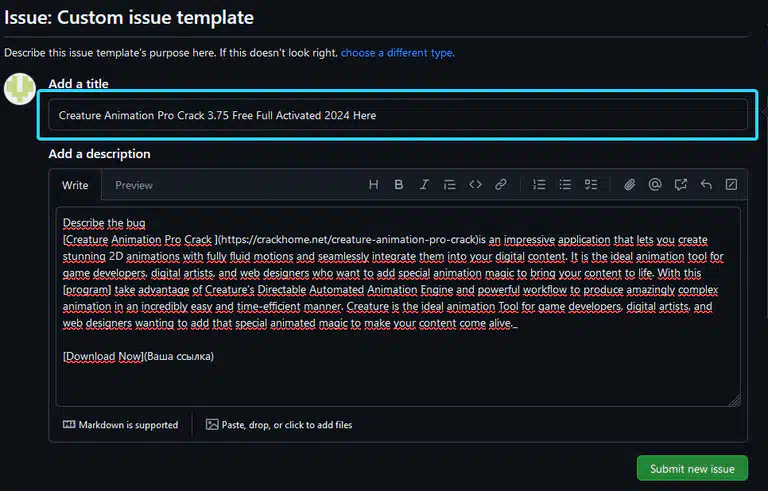
Task: Click the crackhome.net URL text in description
Action: point(348,240)
